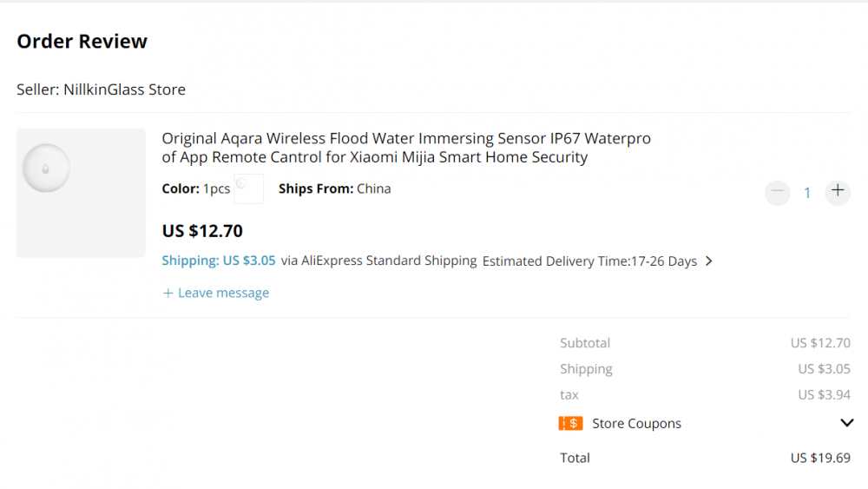Expand the Store Coupons dropdown arrow

847,423
